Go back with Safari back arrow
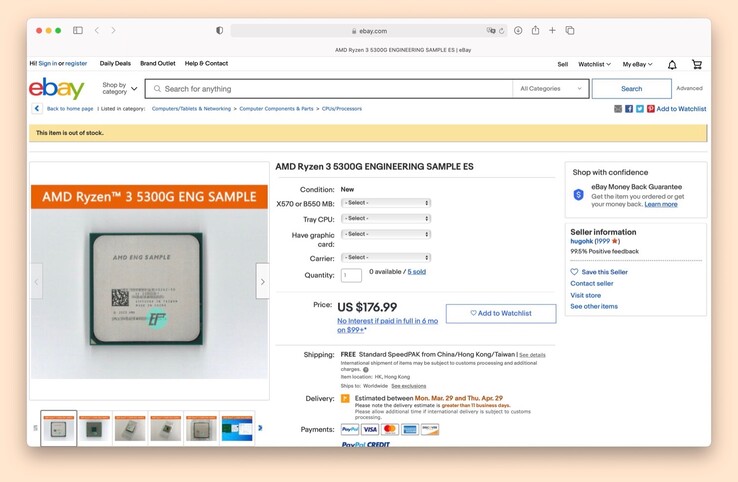 pos(97,31)
